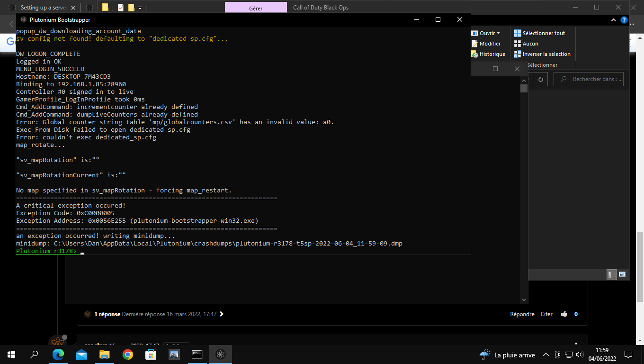Toggle the details view button
The image size is (644, 364).
(612, 274)
